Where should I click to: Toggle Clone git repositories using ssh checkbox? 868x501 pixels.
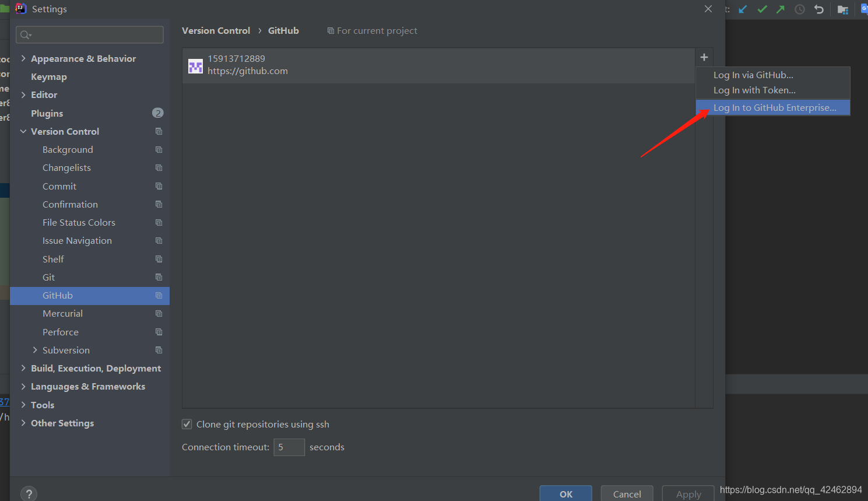coord(187,424)
